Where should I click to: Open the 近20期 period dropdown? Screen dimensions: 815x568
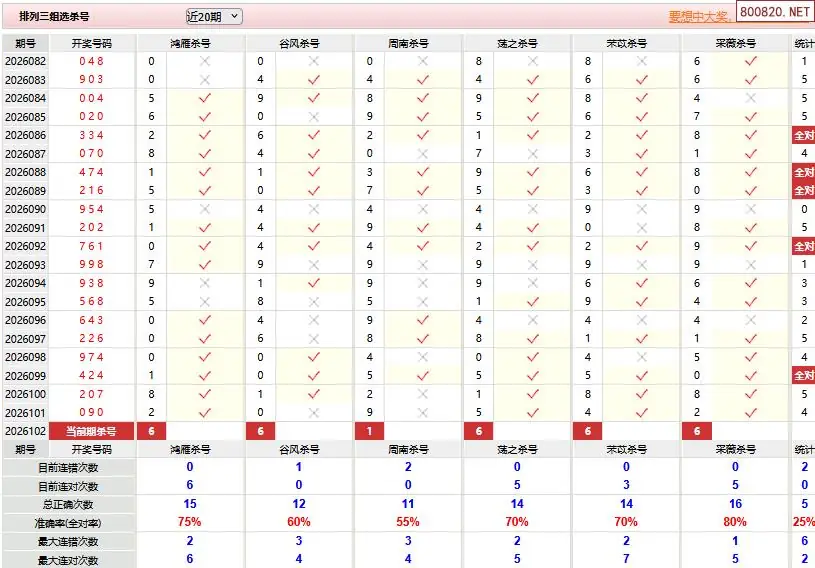213,16
